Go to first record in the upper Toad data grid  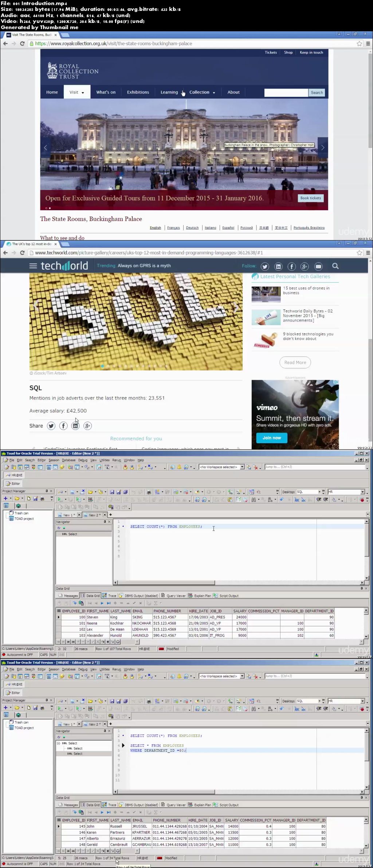tap(90, 603)
